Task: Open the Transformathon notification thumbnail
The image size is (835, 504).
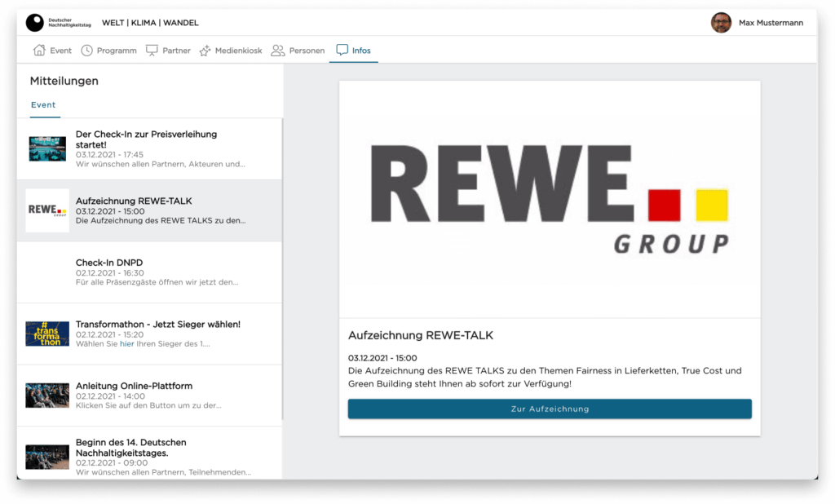Action: click(46, 334)
